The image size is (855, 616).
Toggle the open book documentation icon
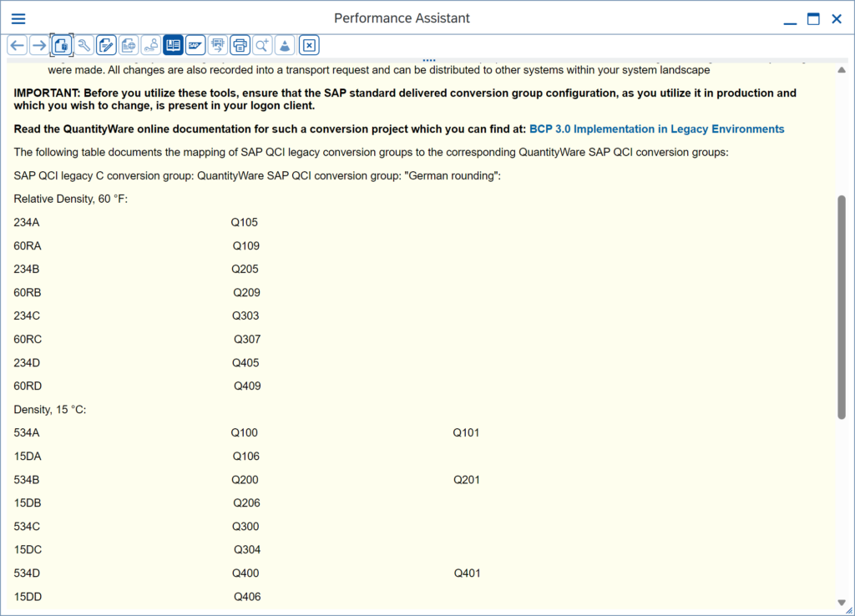pyautogui.click(x=174, y=45)
